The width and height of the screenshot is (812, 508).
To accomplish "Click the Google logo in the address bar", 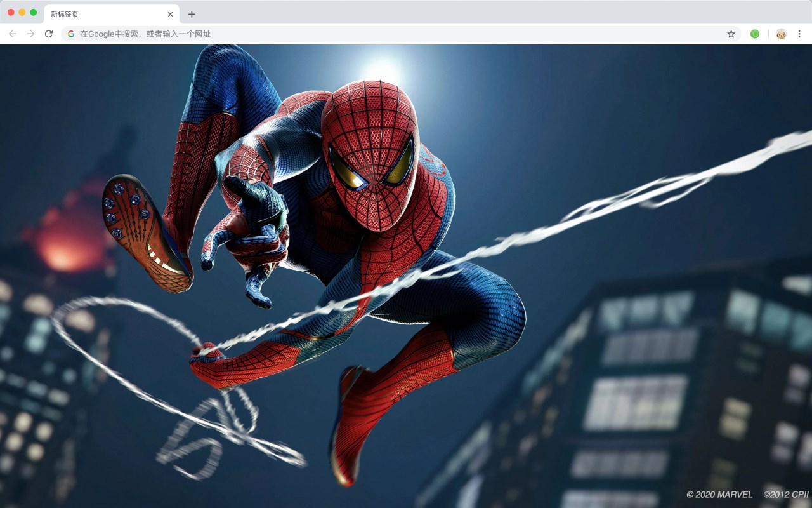I will 71,34.
